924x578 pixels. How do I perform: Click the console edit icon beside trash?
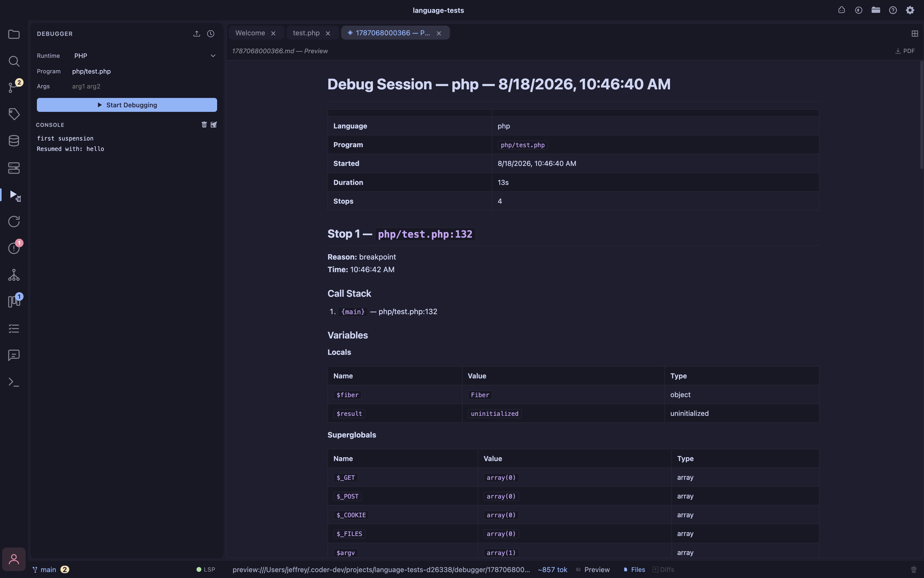(x=214, y=125)
